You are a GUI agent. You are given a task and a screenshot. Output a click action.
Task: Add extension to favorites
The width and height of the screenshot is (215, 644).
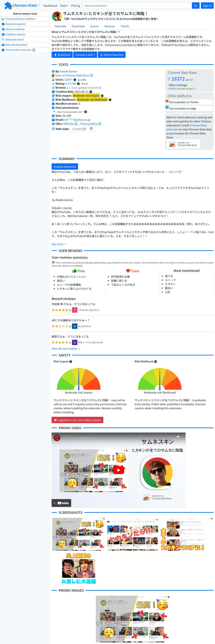pyautogui.click(x=112, y=55)
